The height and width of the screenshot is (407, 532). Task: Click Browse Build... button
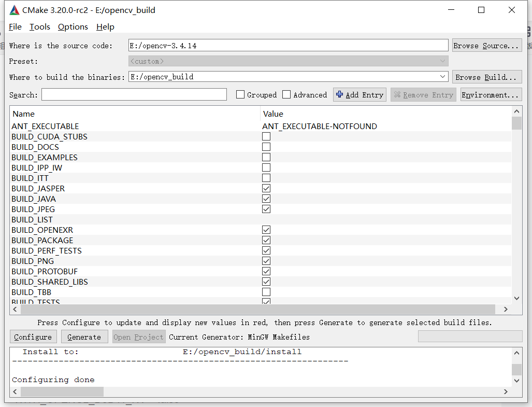click(x=486, y=76)
